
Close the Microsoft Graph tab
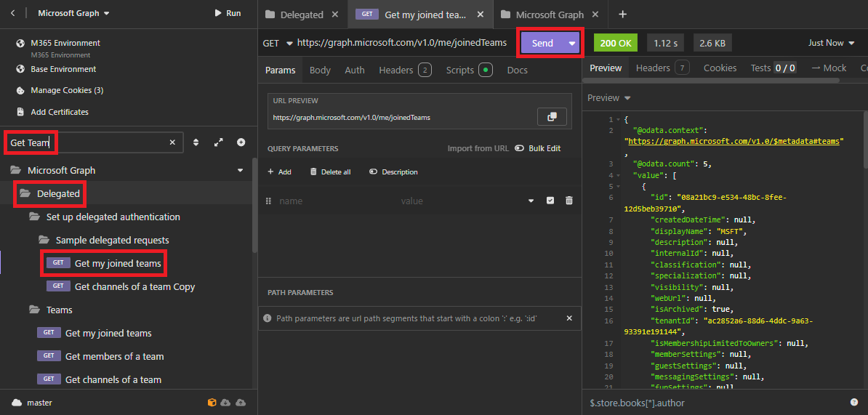click(595, 15)
